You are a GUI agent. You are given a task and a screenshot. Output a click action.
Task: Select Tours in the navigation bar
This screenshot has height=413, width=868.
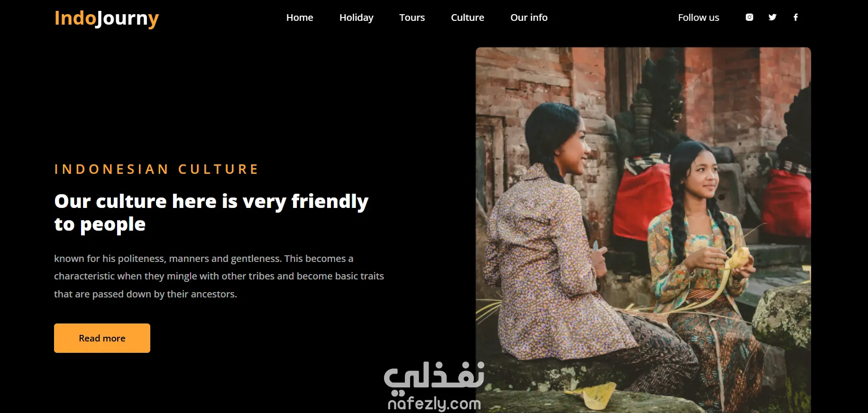(412, 18)
